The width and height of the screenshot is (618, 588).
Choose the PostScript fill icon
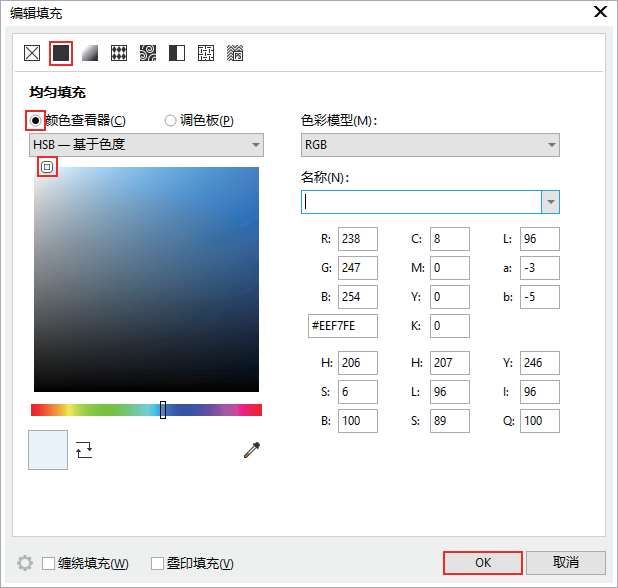coord(235,53)
